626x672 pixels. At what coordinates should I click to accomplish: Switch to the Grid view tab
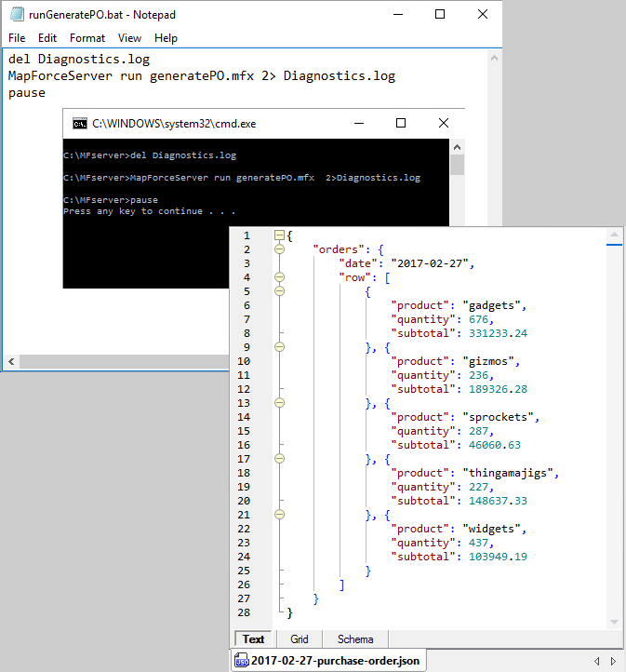299,639
